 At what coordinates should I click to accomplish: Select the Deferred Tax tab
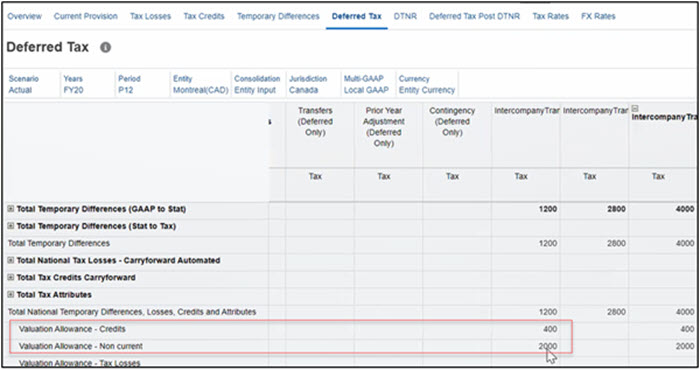(x=357, y=17)
